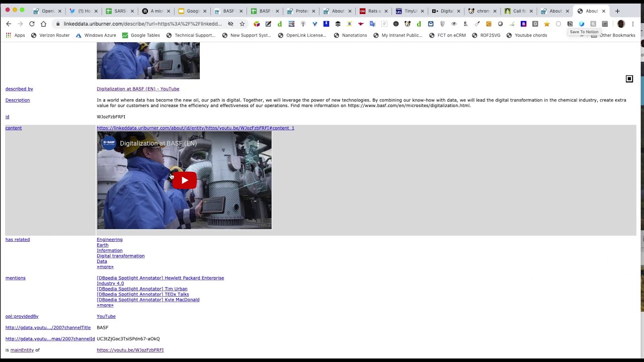The height and width of the screenshot is (362, 644).
Task: Click the colorful cube extension icon
Action: (x=257, y=24)
